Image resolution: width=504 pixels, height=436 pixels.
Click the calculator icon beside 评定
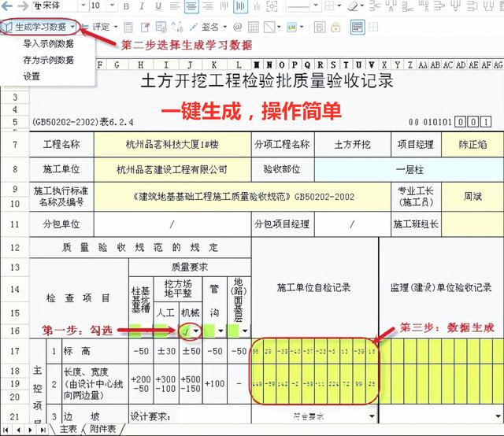coord(128,28)
